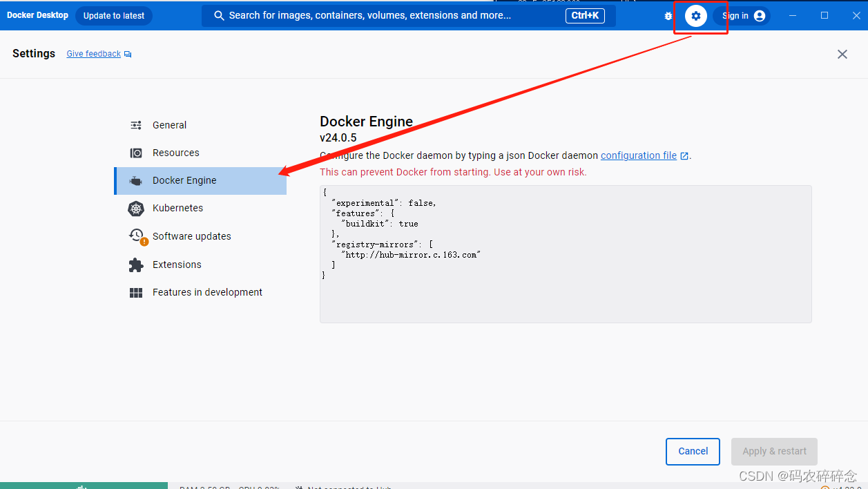Click the Features in development grid icon

click(136, 292)
